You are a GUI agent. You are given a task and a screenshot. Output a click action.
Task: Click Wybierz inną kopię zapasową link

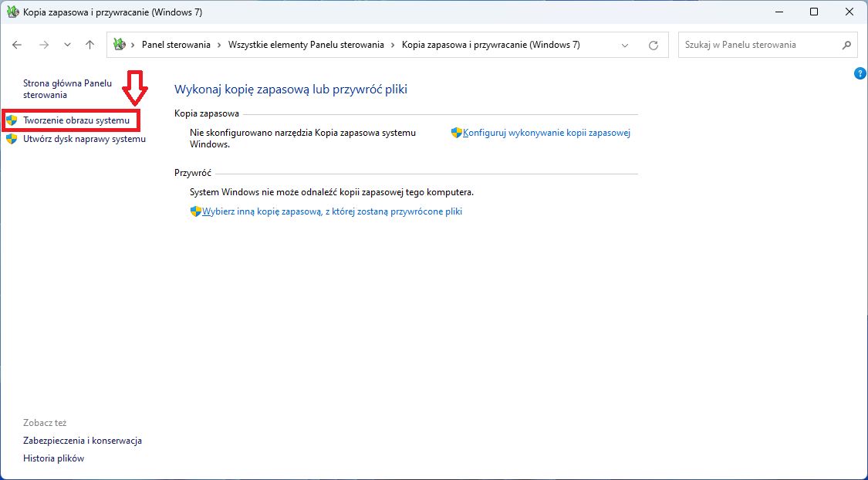332,211
